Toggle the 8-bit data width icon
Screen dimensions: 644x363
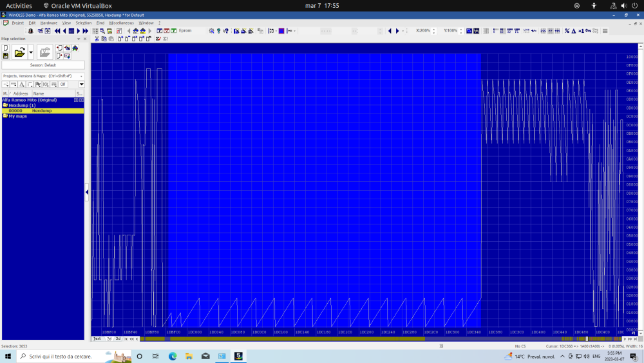(x=496, y=31)
